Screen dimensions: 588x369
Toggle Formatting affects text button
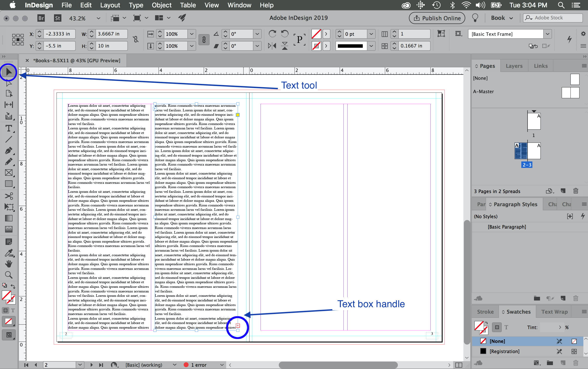[13, 310]
